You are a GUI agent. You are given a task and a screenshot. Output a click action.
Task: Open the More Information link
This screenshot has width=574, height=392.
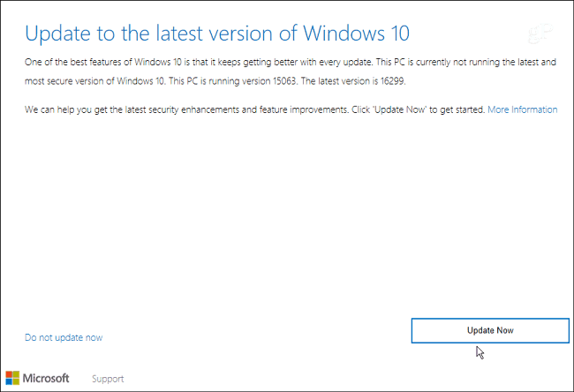coord(523,109)
